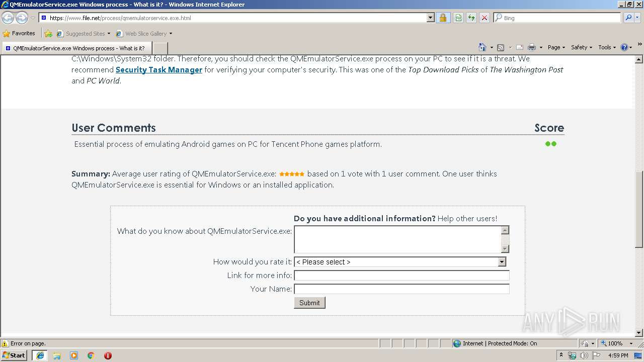The width and height of the screenshot is (644, 362).
Task: Click the textarea scroll up arrow
Action: point(505,230)
